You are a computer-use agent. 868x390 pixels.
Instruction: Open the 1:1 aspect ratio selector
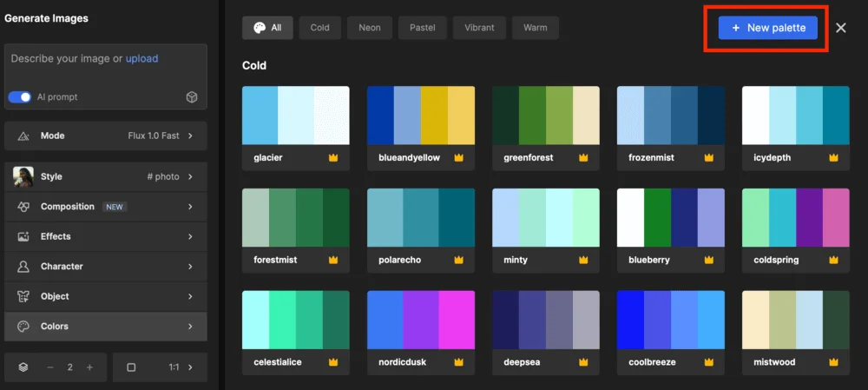[160, 367]
